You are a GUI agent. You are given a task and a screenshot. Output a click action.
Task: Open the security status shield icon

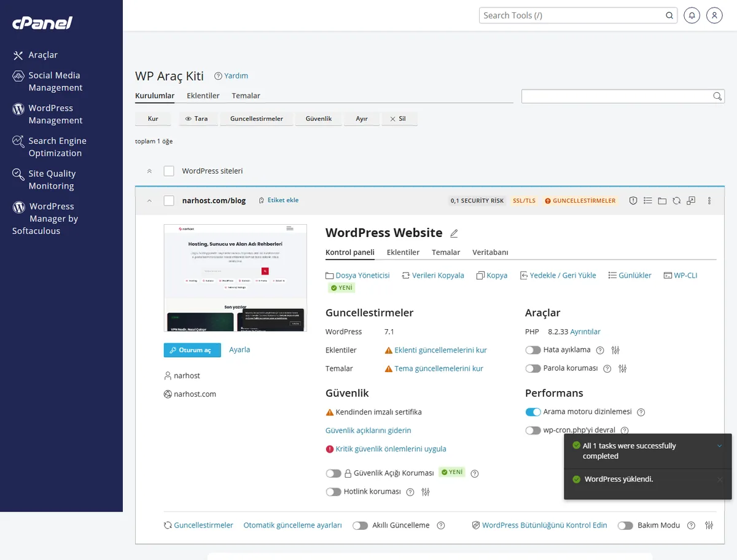[x=633, y=201]
